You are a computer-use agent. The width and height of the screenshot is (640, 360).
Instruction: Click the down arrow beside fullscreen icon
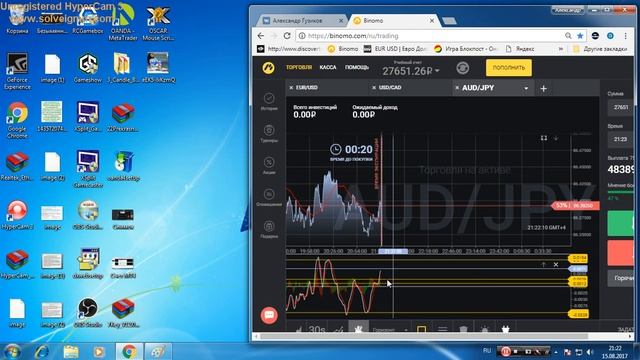(x=556, y=138)
